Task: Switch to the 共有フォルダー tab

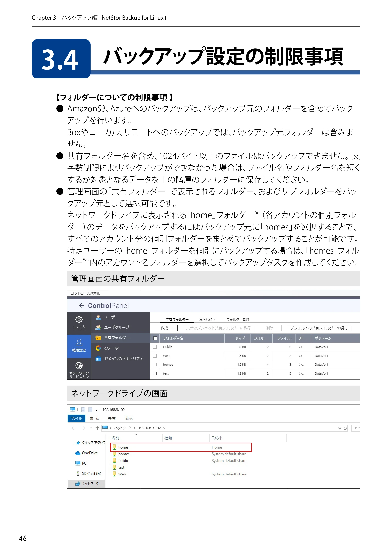Action: pos(177,319)
